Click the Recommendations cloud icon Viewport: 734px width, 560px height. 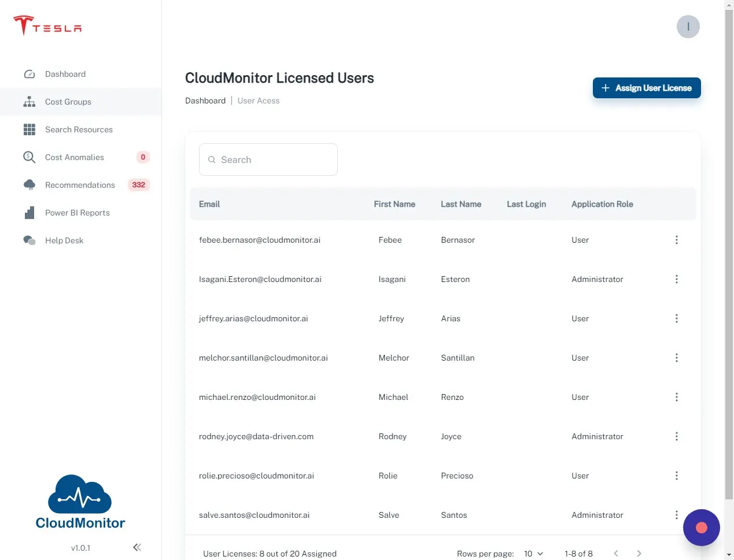pyautogui.click(x=29, y=185)
